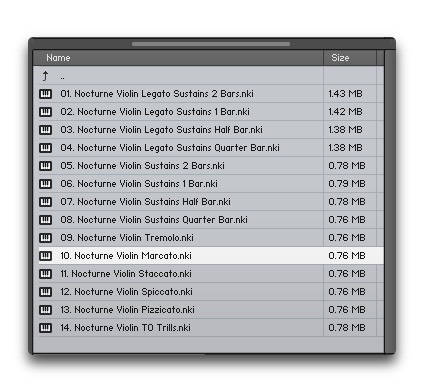The image size is (424, 391).
Task: Click keyboard icon for 10. Nocturne Violin Marcato
Action: click(x=45, y=256)
